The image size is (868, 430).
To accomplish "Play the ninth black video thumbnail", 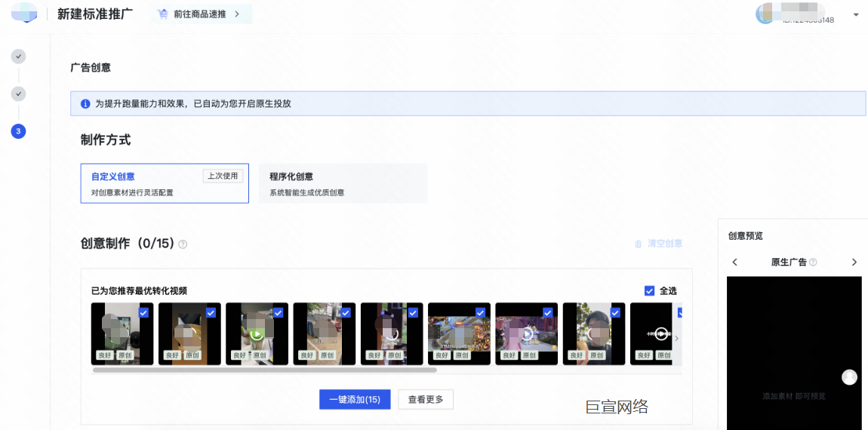I will [x=661, y=333].
